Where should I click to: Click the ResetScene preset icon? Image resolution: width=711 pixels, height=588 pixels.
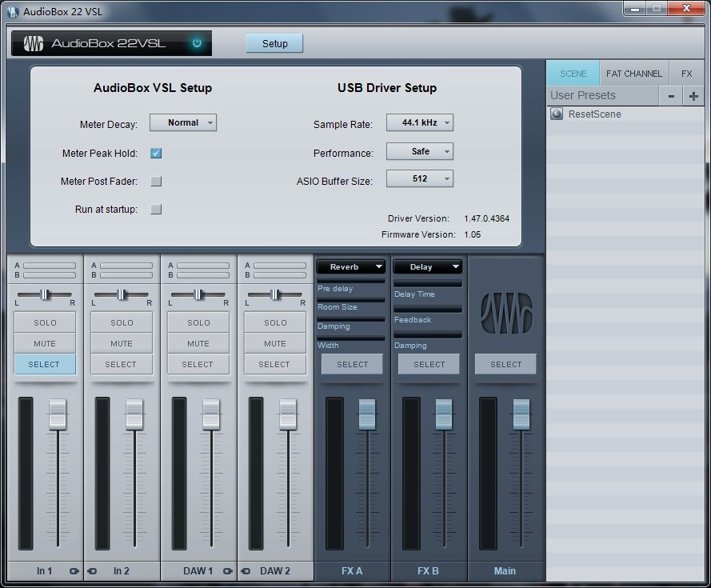[x=557, y=114]
